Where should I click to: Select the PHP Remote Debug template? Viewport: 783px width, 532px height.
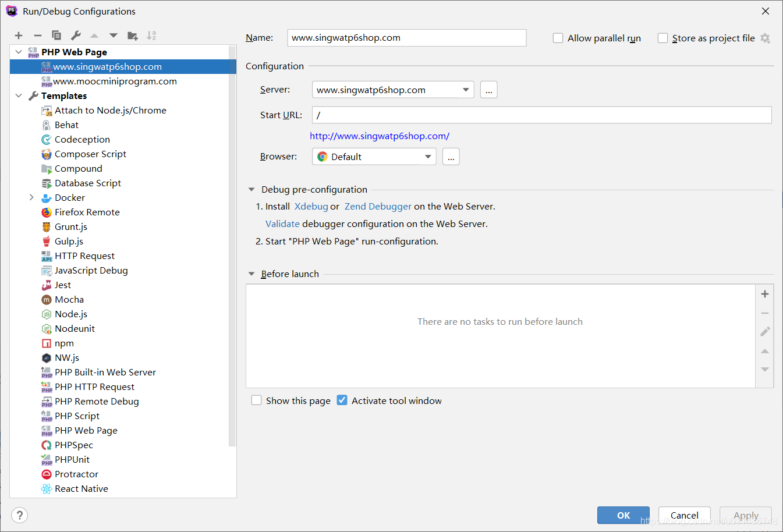[97, 401]
